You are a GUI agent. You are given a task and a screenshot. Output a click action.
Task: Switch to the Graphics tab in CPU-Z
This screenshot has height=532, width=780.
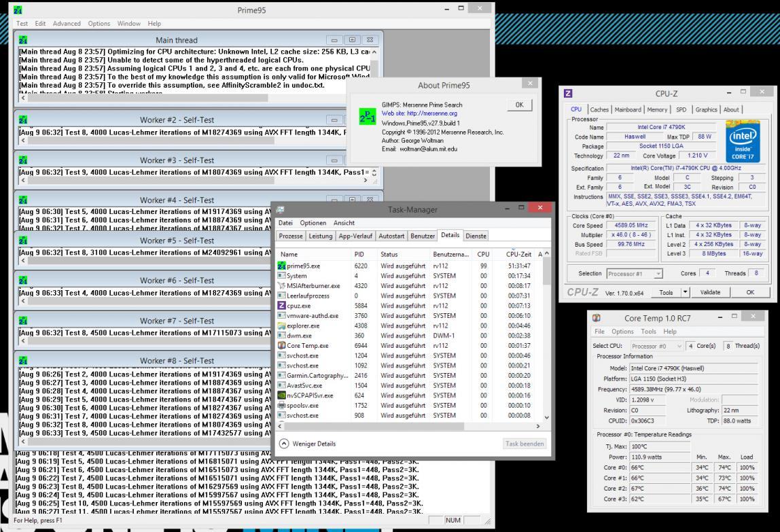click(x=707, y=109)
